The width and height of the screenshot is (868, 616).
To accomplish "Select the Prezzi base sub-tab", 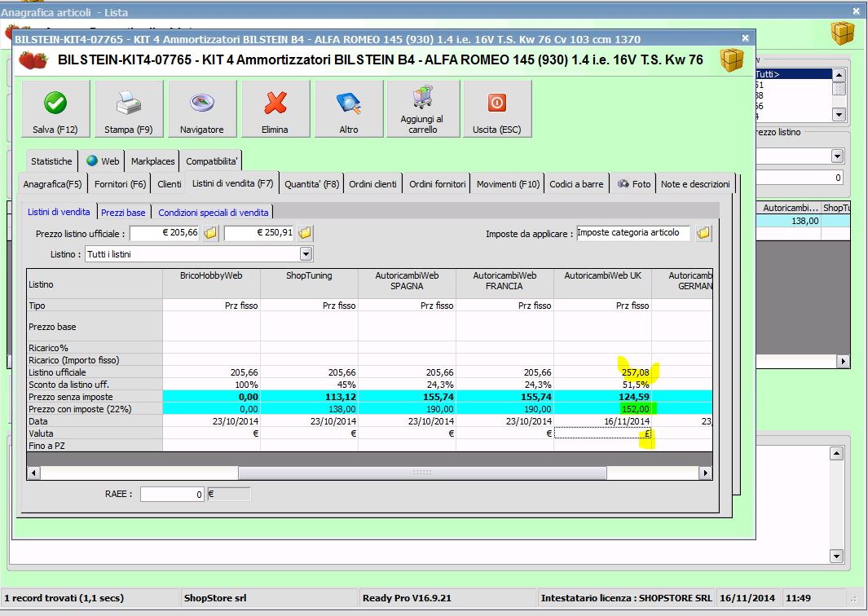I will pos(123,212).
